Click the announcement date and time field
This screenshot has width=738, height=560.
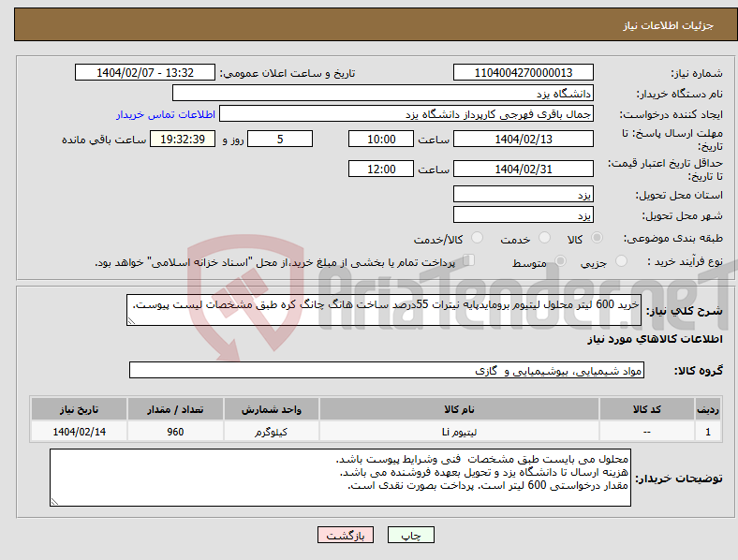[x=145, y=72]
